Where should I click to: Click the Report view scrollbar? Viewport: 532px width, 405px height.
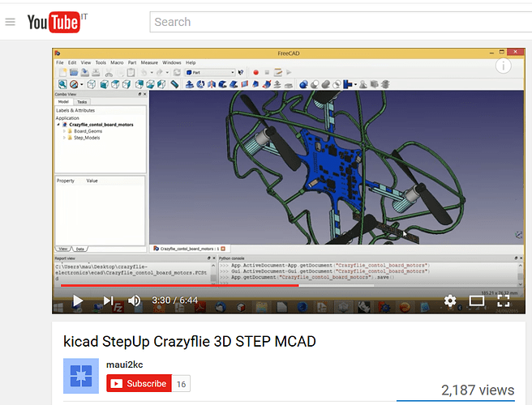[x=213, y=272]
